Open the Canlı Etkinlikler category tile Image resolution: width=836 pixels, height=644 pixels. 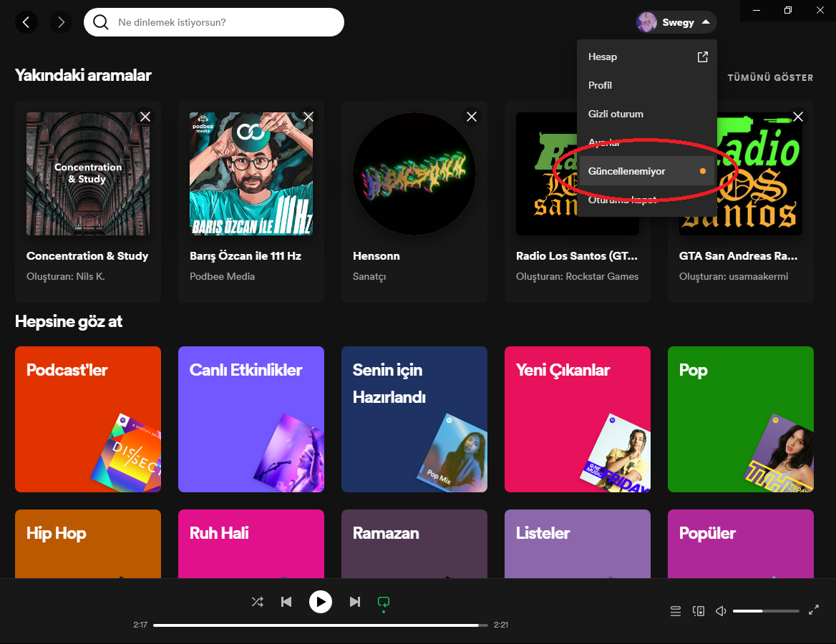251,419
